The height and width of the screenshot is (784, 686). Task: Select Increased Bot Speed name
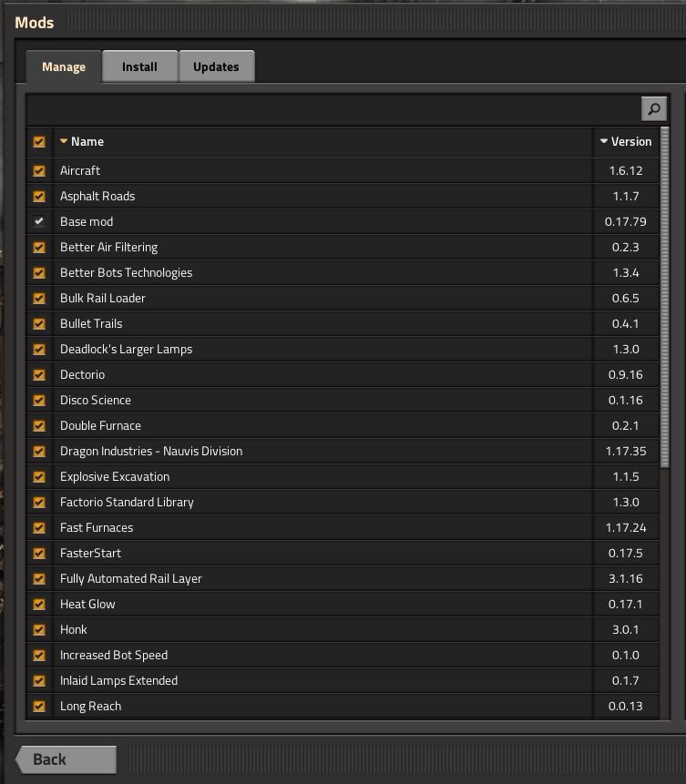pos(114,655)
